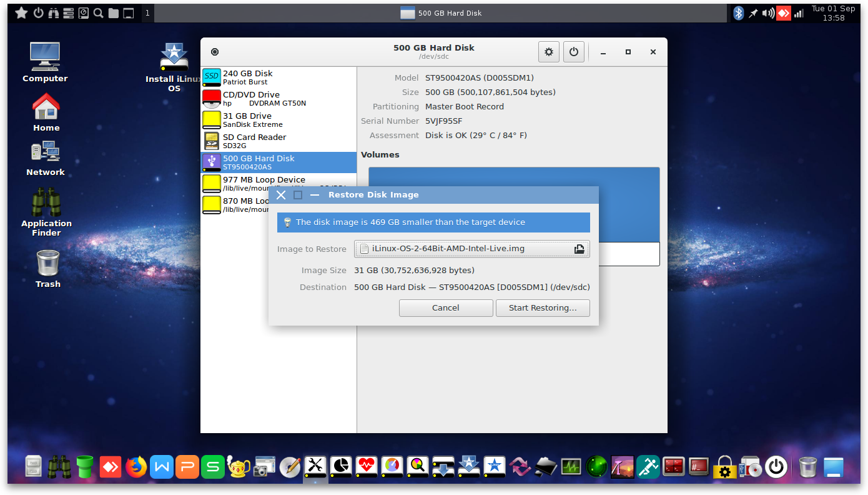
Task: Open the Image to Restore file chooser
Action: pos(471,249)
